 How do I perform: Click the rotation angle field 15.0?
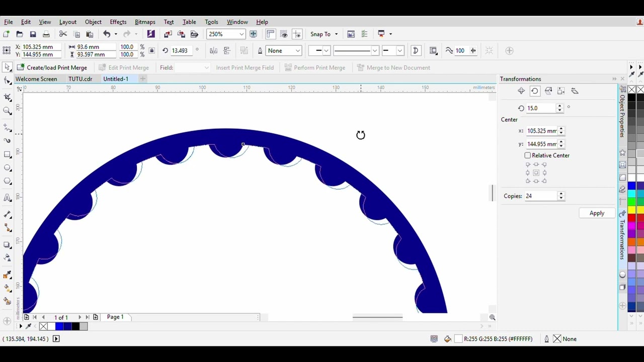point(541,108)
